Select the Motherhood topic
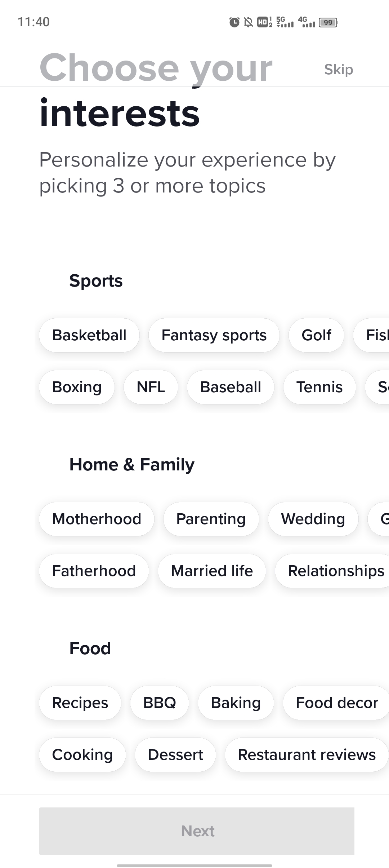Viewport: 389px width, 868px height. 97,519
